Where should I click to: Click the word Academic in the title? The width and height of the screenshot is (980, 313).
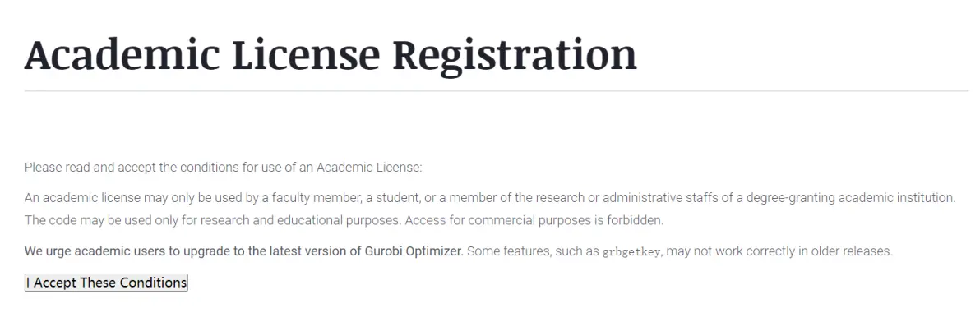(x=122, y=53)
